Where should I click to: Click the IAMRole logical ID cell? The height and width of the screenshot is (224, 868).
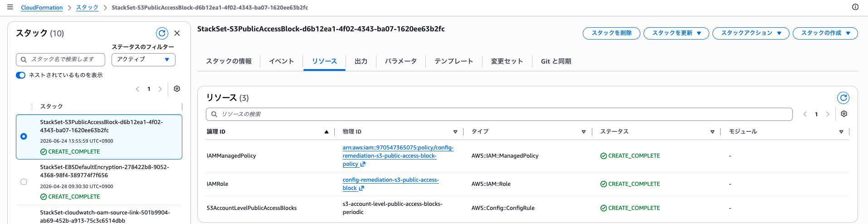pyautogui.click(x=217, y=184)
